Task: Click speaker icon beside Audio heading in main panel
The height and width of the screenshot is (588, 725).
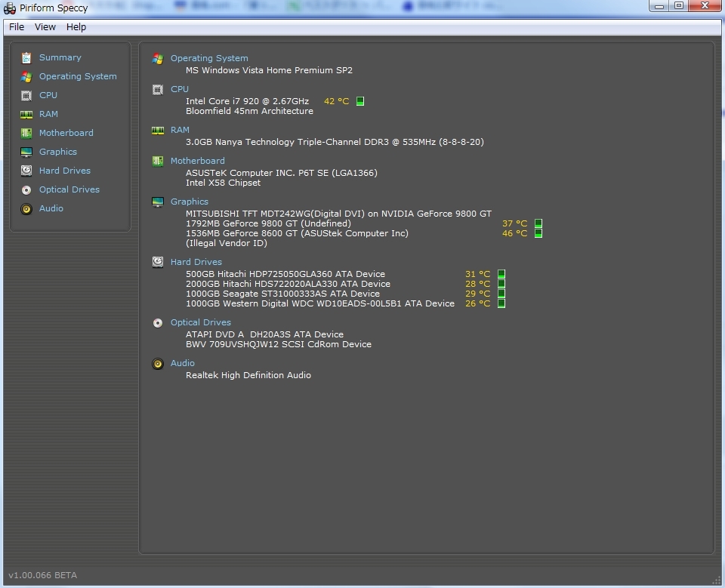Action: pos(158,364)
